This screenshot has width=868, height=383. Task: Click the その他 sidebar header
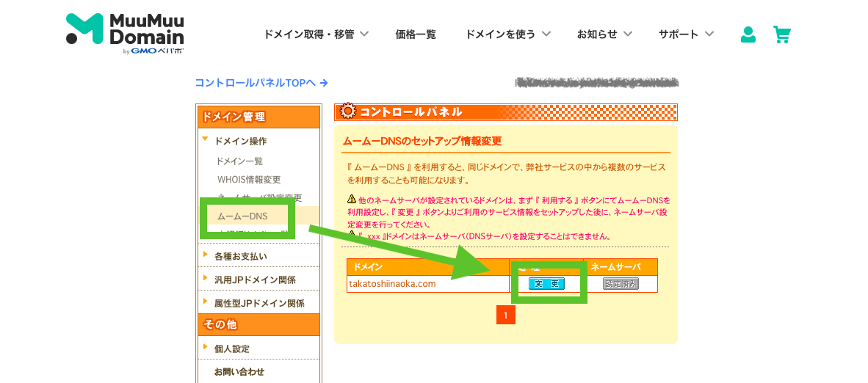pos(258,324)
